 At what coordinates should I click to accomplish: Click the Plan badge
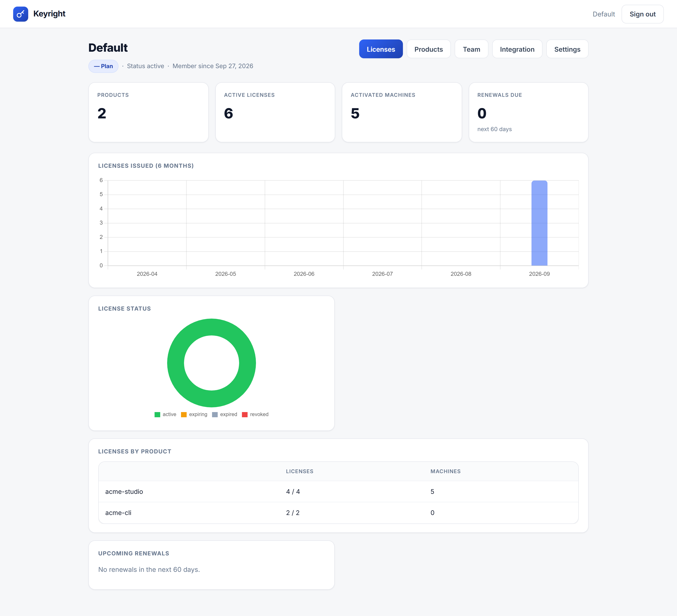pos(103,66)
